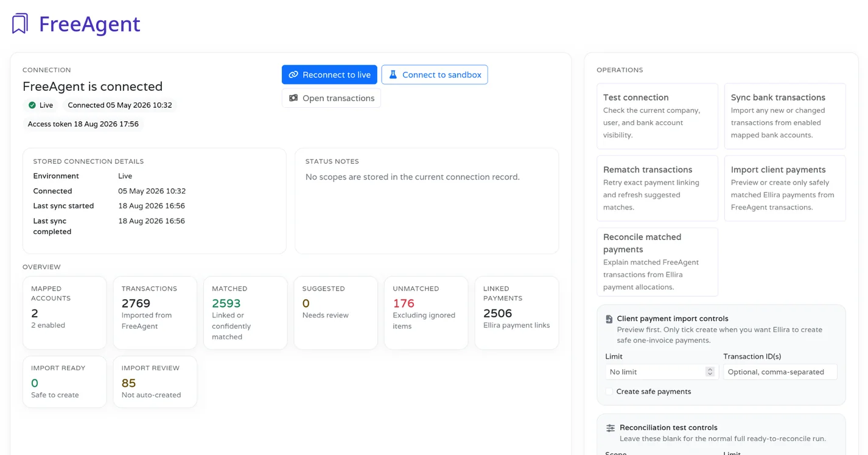Click the Matched count 2593
This screenshot has width=868, height=455.
pyautogui.click(x=226, y=303)
